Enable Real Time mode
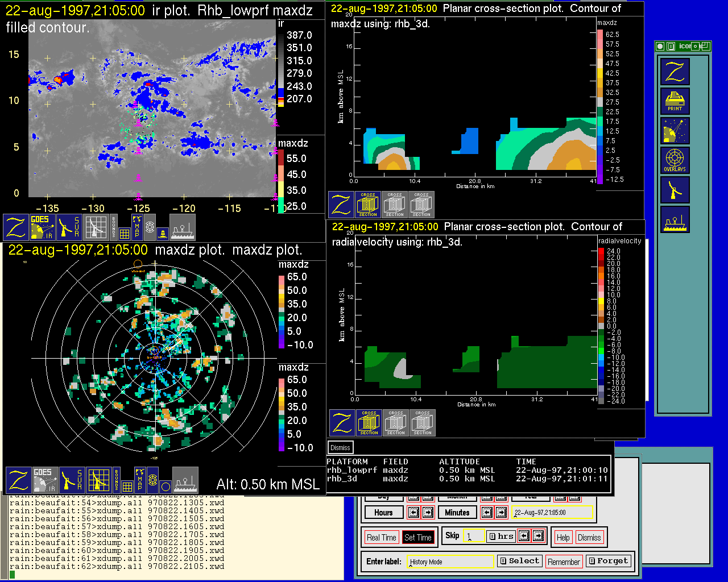Screen dimensions: 728x582 (381, 538)
